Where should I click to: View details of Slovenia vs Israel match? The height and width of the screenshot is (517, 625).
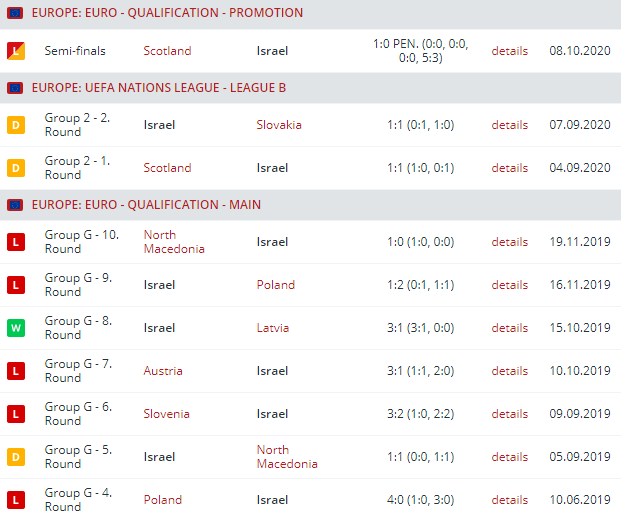[x=509, y=414]
